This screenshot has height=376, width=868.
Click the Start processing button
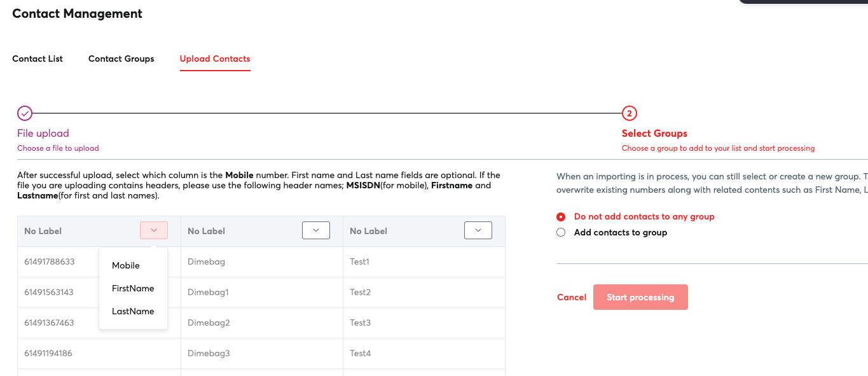coord(640,297)
